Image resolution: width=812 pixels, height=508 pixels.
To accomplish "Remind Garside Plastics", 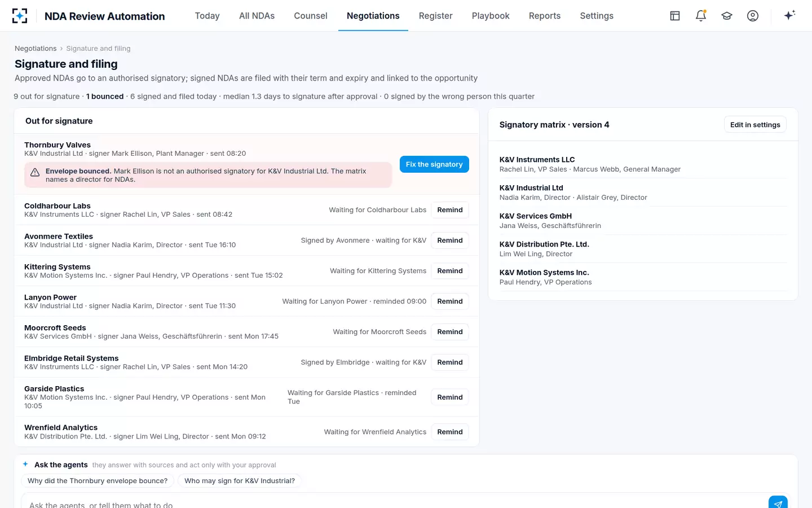I will click(450, 397).
